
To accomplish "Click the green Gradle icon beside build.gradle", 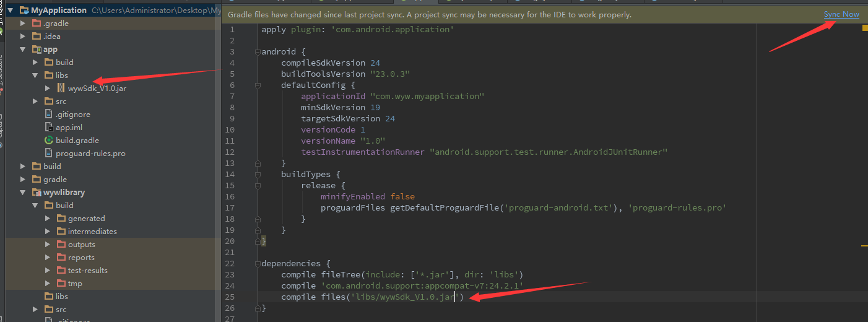I will pos(49,140).
